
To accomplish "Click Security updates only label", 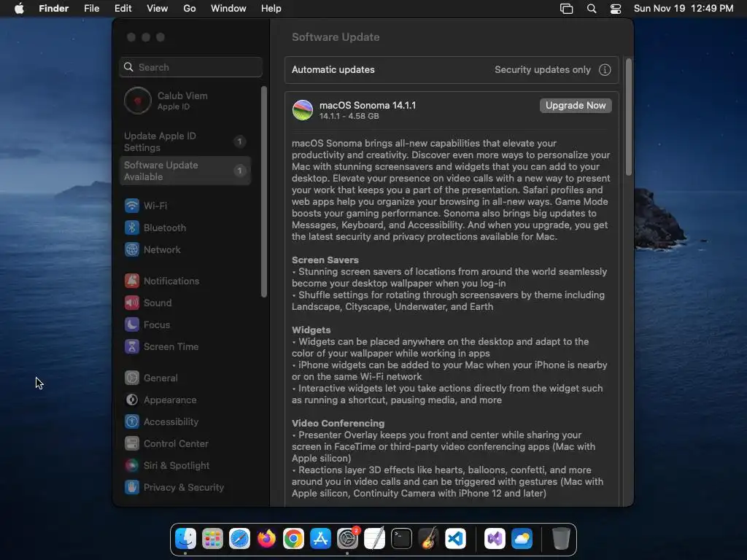I will pyautogui.click(x=543, y=70).
